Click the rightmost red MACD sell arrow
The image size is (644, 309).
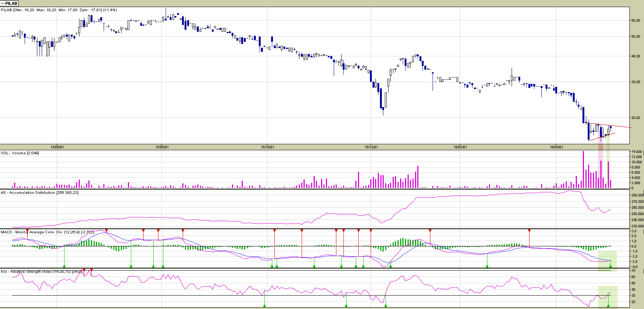pos(529,231)
